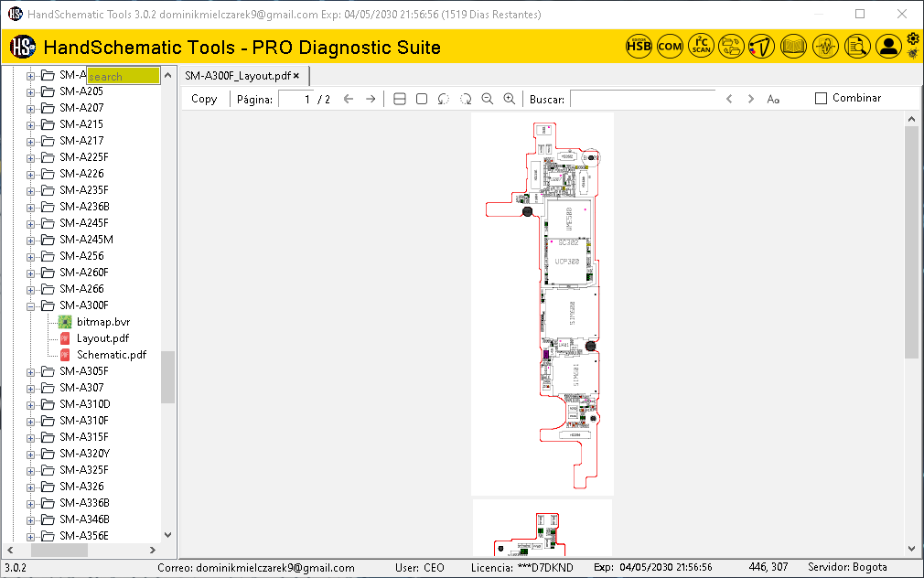This screenshot has height=578, width=924.
Task: Open the waveform oscilloscope icon
Action: [x=825, y=46]
